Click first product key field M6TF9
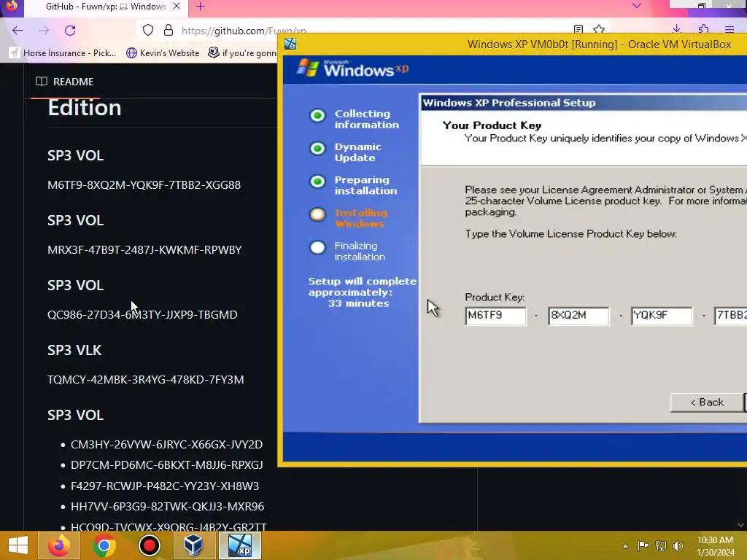Screen dimensions: 747x560 495,316
